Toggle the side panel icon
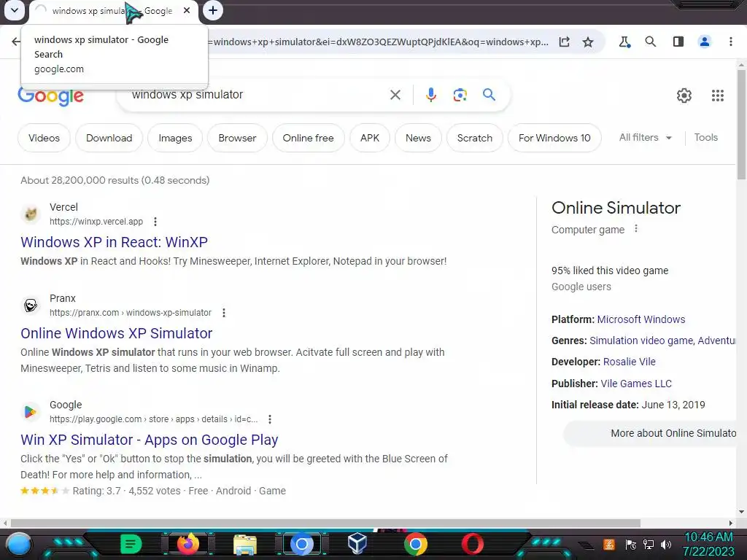 678,42
